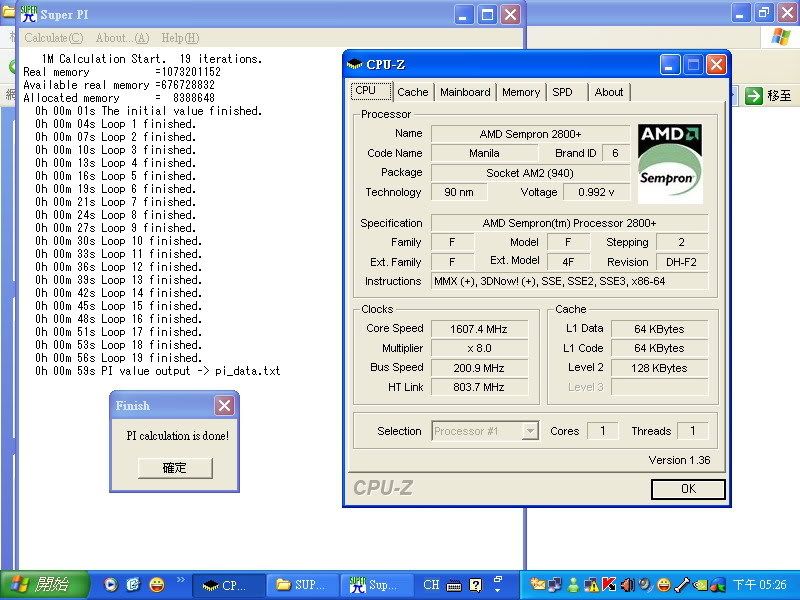
Task: Expand the quick launch overflow chevron
Action: [181, 579]
